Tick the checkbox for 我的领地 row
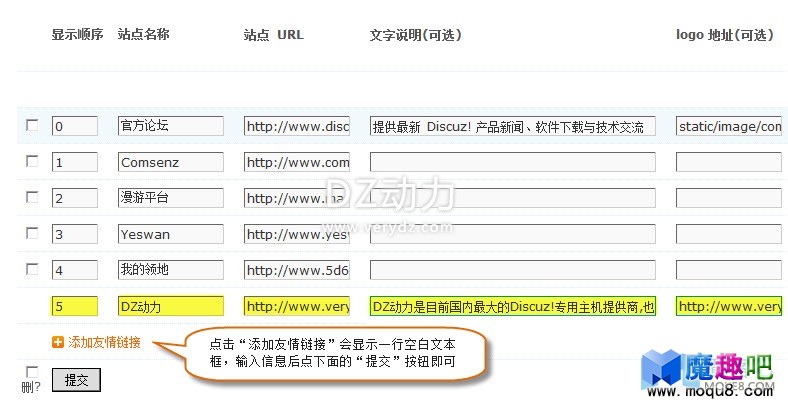 [x=32, y=269]
